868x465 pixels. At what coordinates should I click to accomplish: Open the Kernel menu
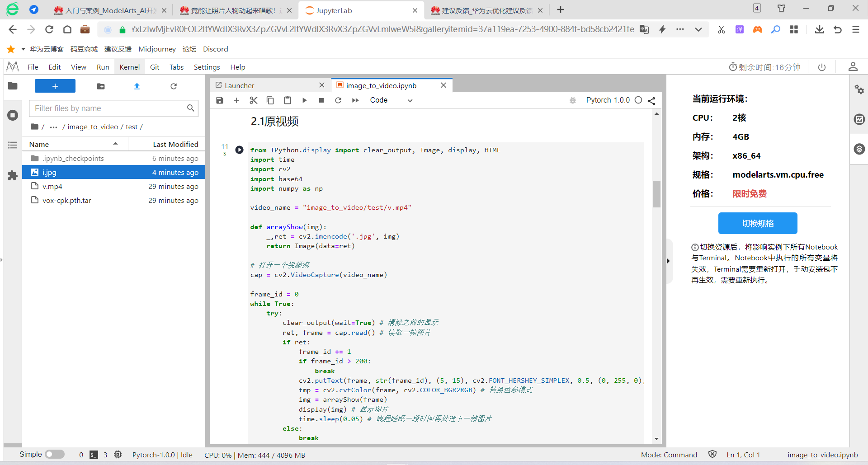[x=129, y=67]
